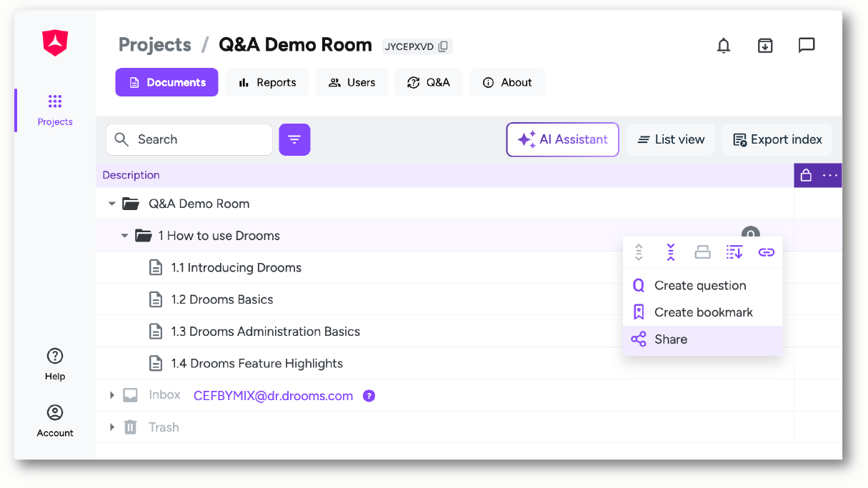868x488 pixels.
Task: Open the three-dots column options menu
Action: (x=829, y=175)
